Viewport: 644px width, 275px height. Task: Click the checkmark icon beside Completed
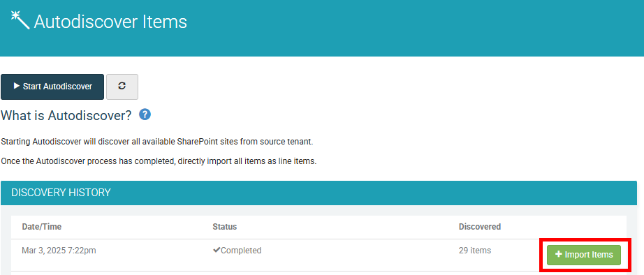click(x=217, y=250)
